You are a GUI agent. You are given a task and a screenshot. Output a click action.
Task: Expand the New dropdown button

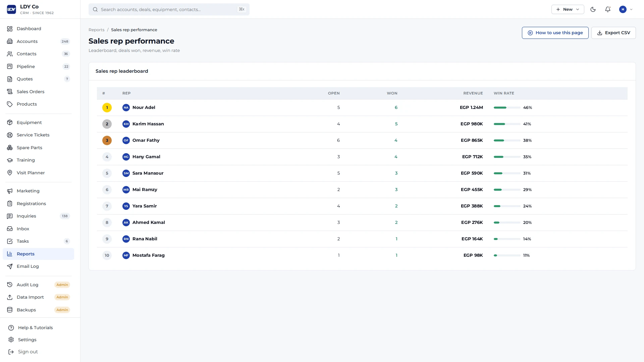point(568,9)
